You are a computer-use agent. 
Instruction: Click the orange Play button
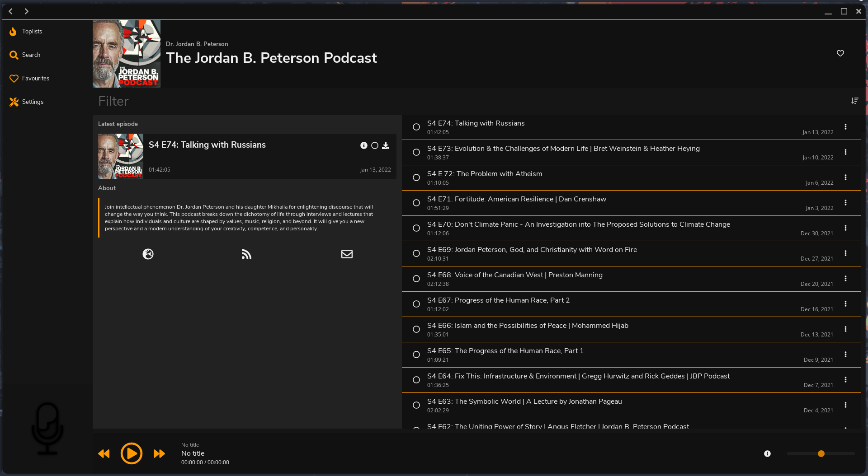point(132,453)
